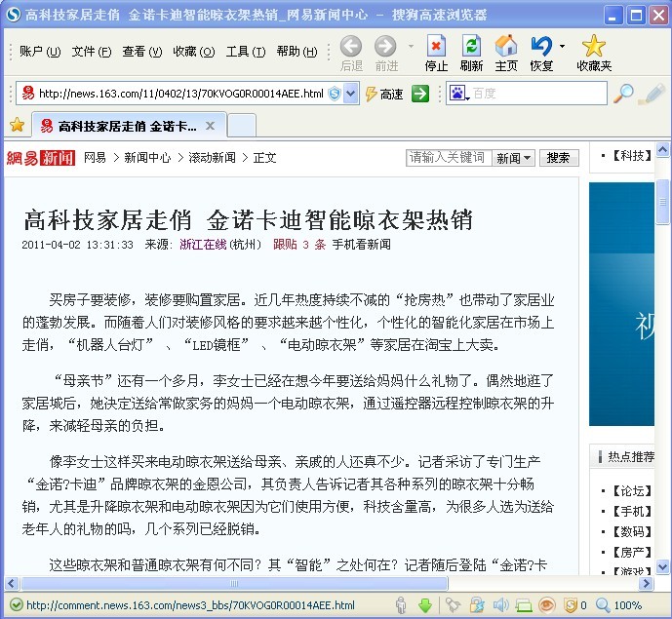The image size is (672, 619).
Task: Toggle the high-speed (高速) lightning mode
Action: click(384, 94)
